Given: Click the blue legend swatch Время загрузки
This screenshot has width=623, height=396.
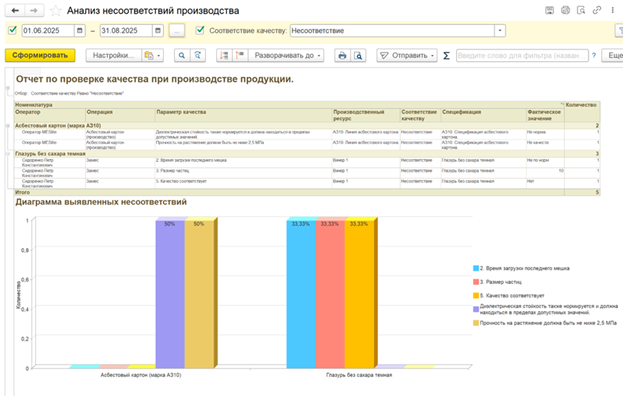Looking at the screenshot, I should pyautogui.click(x=476, y=269).
